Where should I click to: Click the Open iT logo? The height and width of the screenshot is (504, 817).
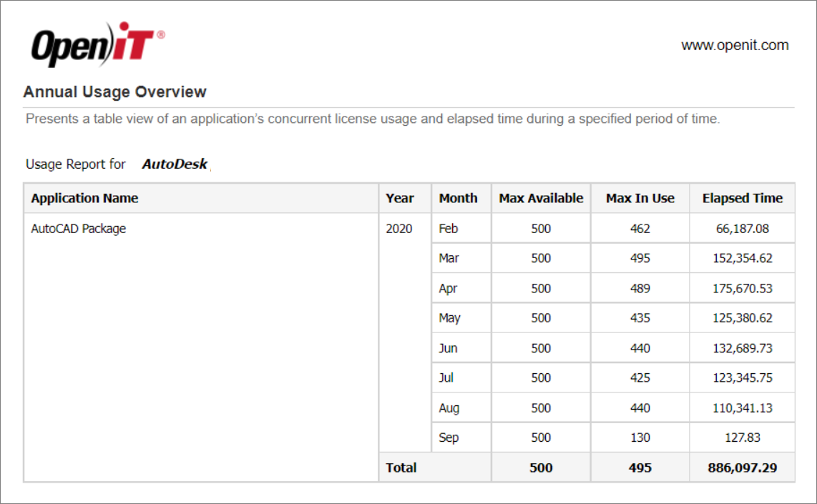coord(97,41)
